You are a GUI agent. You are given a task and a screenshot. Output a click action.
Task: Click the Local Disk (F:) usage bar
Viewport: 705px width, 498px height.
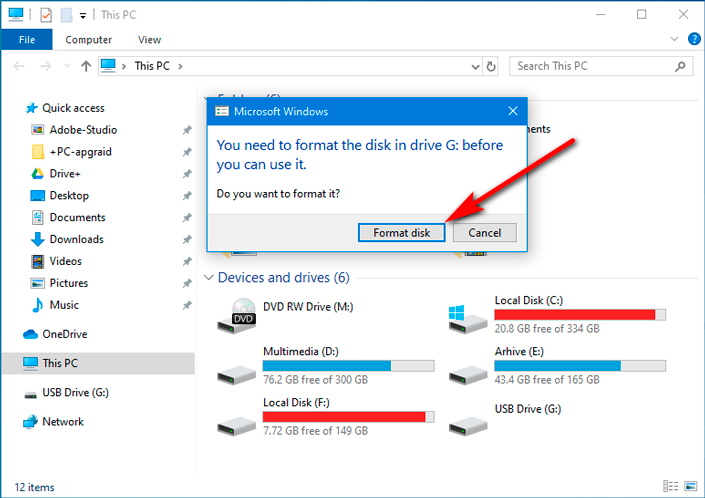click(x=348, y=417)
